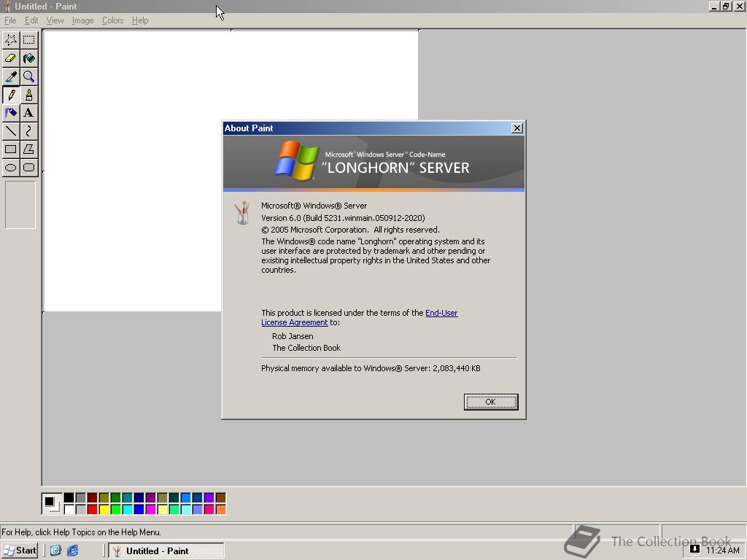Activate the Text tool

29,113
